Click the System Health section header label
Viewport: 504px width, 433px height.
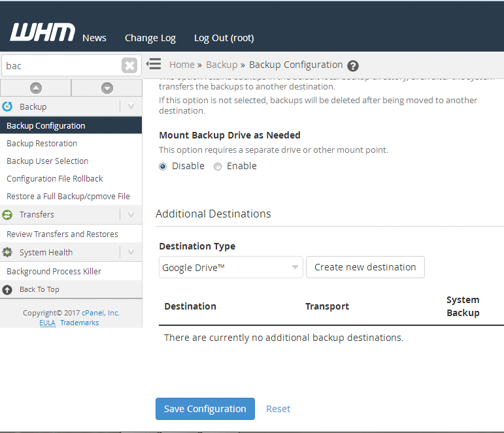[x=46, y=253]
